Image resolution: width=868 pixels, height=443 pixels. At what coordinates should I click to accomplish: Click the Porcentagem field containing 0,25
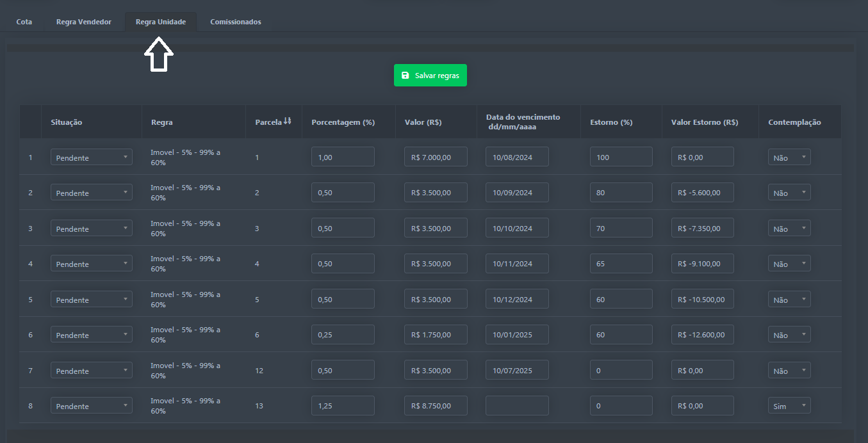click(x=343, y=334)
